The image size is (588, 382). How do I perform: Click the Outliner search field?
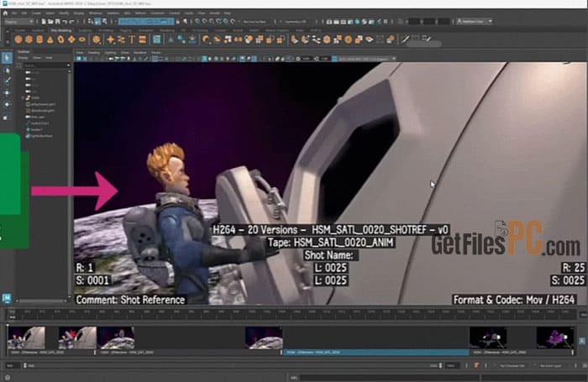pos(45,65)
